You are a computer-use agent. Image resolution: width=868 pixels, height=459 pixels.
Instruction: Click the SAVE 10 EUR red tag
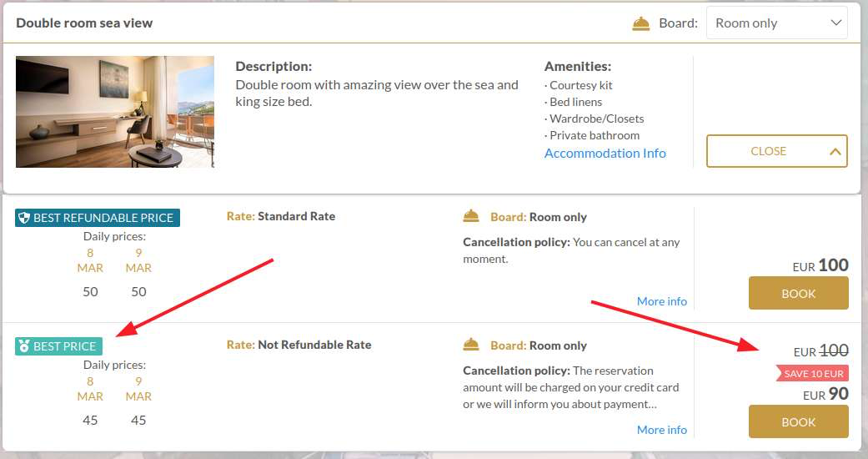(813, 374)
